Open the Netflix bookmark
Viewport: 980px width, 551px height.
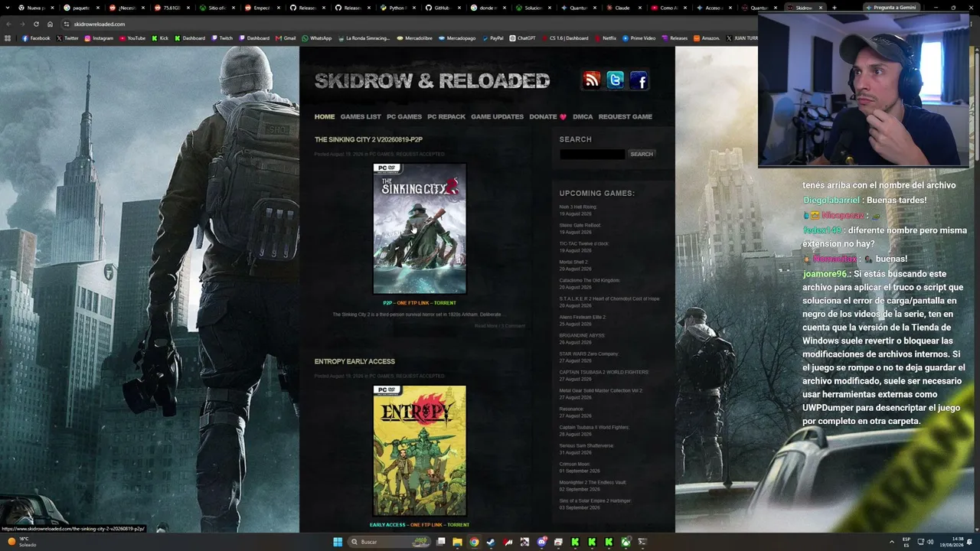605,38
